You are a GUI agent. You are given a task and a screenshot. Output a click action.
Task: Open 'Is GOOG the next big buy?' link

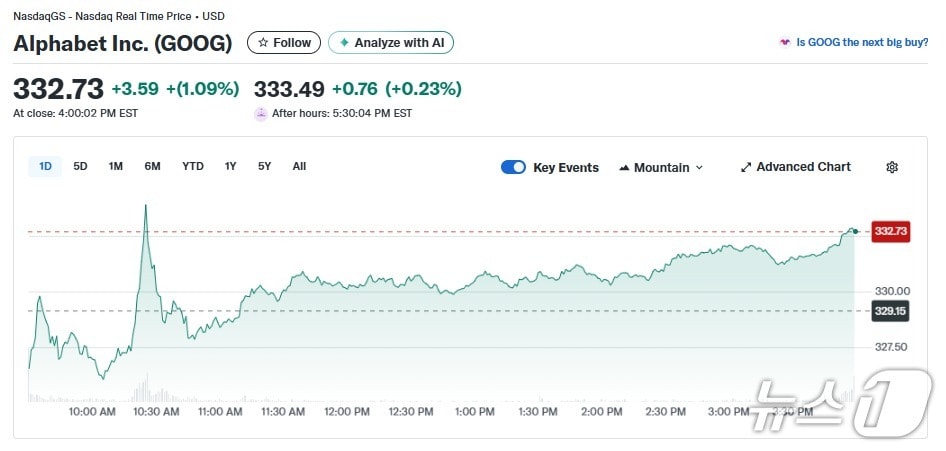click(x=863, y=43)
